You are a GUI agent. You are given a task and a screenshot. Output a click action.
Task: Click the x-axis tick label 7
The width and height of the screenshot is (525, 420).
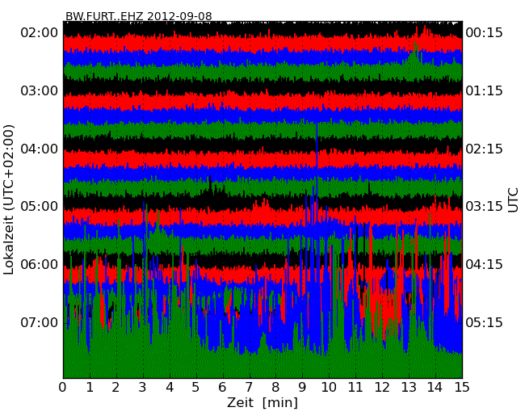pyautogui.click(x=249, y=388)
